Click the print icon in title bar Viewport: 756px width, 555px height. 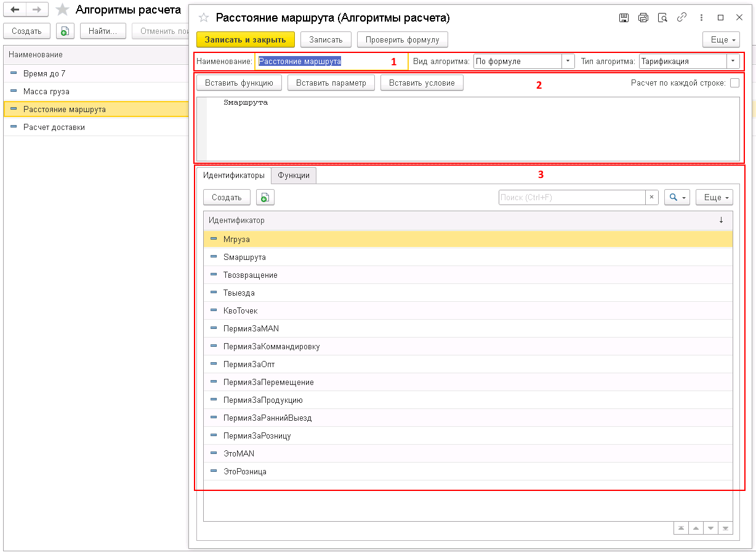tap(643, 18)
